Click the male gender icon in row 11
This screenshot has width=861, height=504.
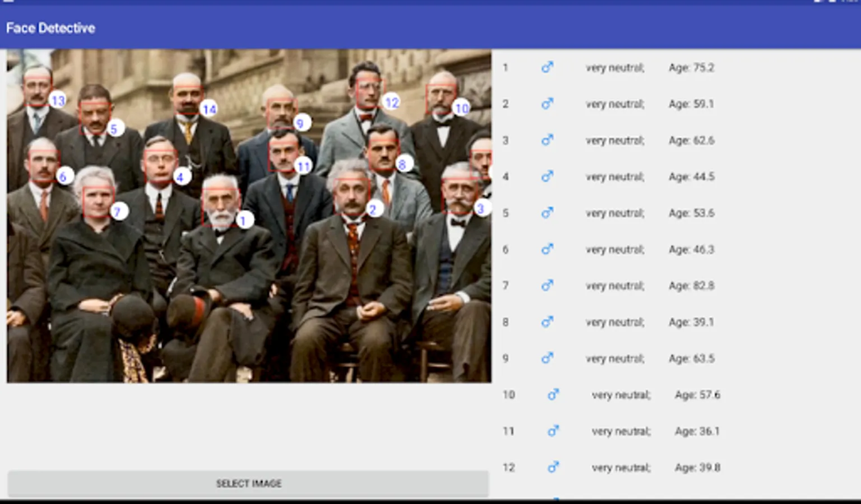point(553,431)
